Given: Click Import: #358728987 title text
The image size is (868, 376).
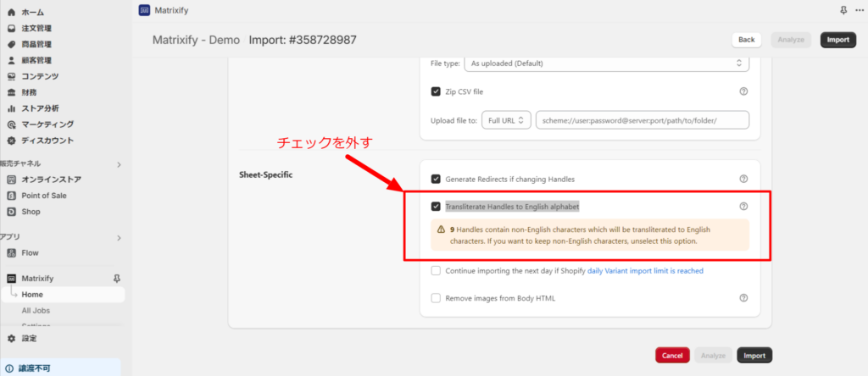Looking at the screenshot, I should (x=303, y=40).
